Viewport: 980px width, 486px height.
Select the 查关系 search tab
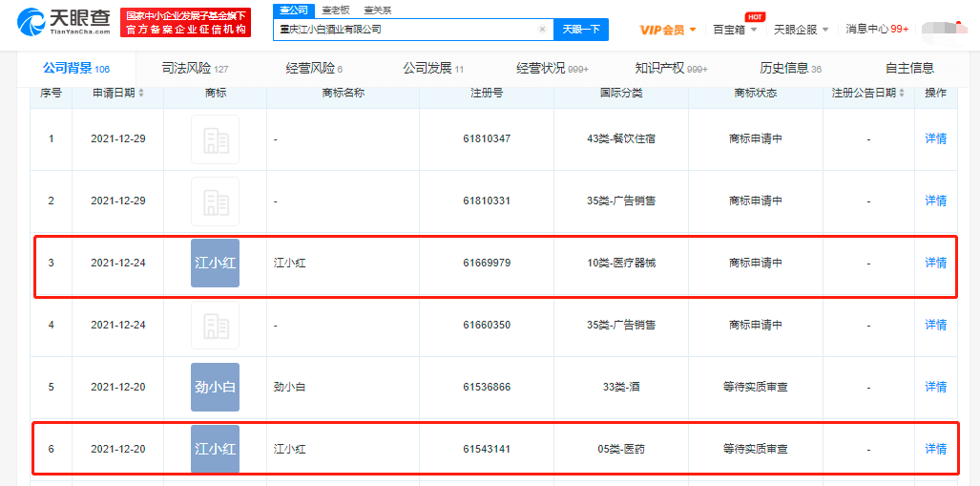378,10
